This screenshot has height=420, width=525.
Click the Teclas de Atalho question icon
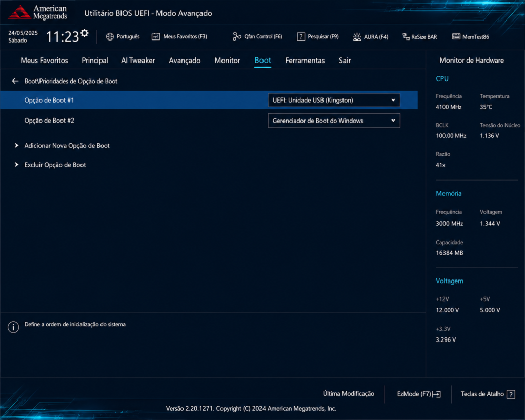tap(511, 394)
